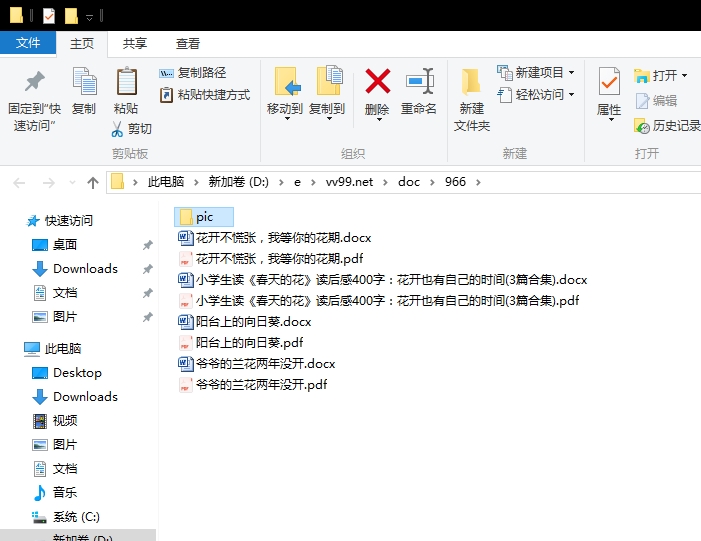Navigate to 新加卷 (D:) in address bar
This screenshot has width=701, height=541.
tap(238, 182)
